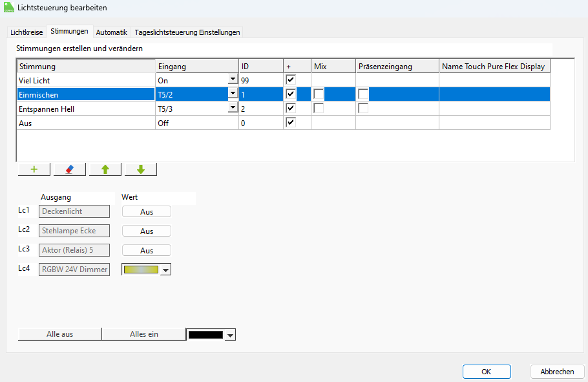Go to the Automatik tab
This screenshot has width=588, height=382.
click(x=111, y=32)
